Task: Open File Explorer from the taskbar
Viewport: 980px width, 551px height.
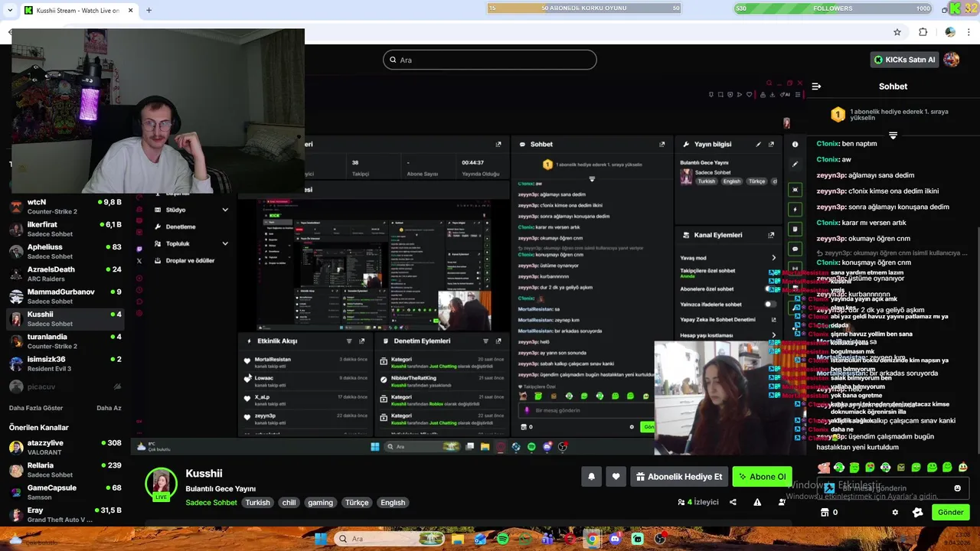Action: point(458,539)
